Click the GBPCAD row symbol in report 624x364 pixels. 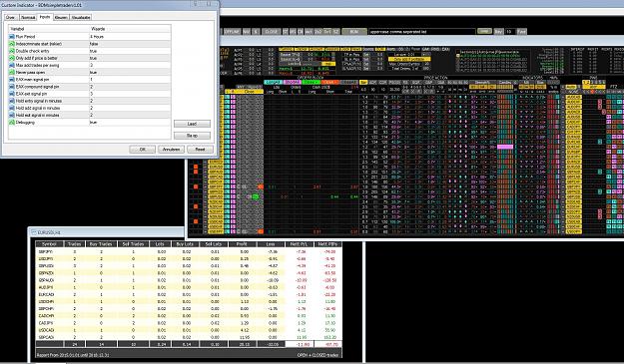(x=46, y=337)
